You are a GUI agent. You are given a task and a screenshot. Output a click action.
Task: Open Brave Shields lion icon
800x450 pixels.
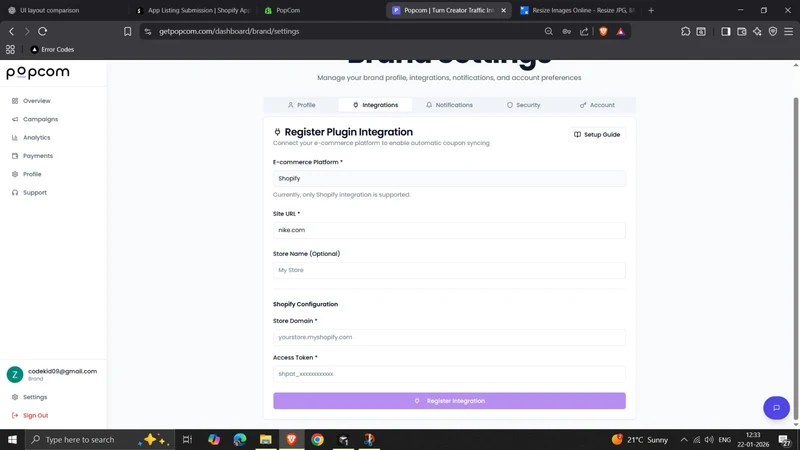click(603, 31)
